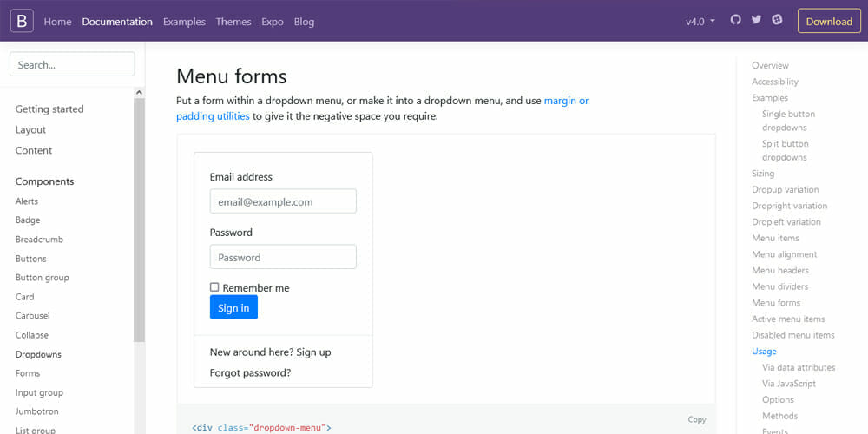Select 'New around here? Sign up'
The width and height of the screenshot is (868, 434).
click(270, 352)
